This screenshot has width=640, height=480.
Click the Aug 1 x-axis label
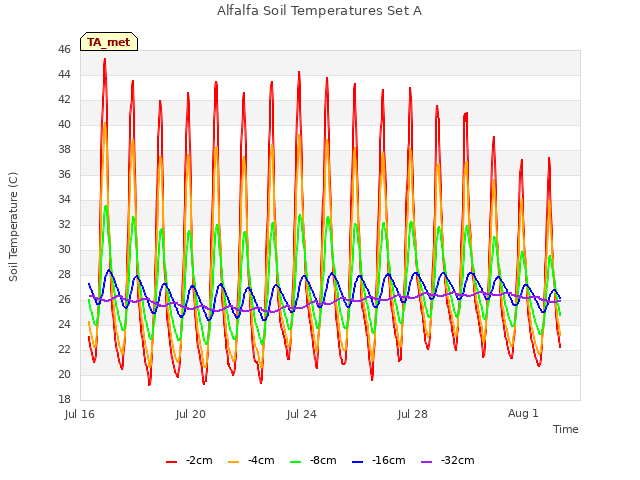523,413
